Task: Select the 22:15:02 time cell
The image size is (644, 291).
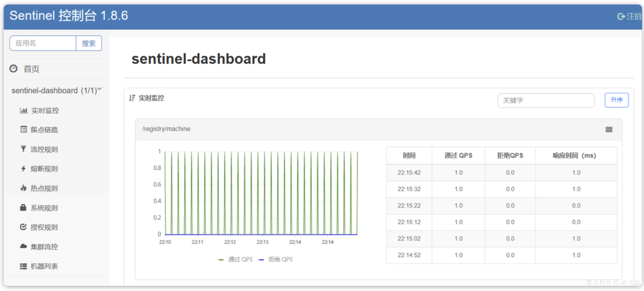Action: click(409, 239)
